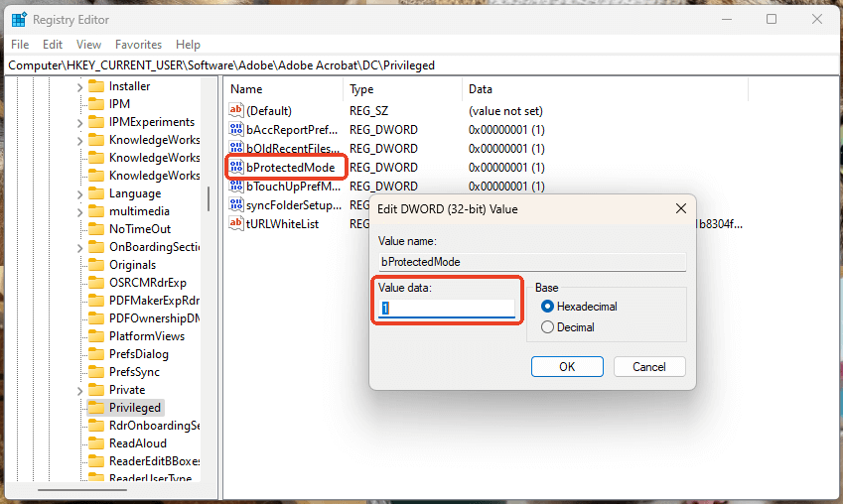Expand the OnBoardingSecti tree node
The width and height of the screenshot is (843, 504).
pyautogui.click(x=79, y=247)
